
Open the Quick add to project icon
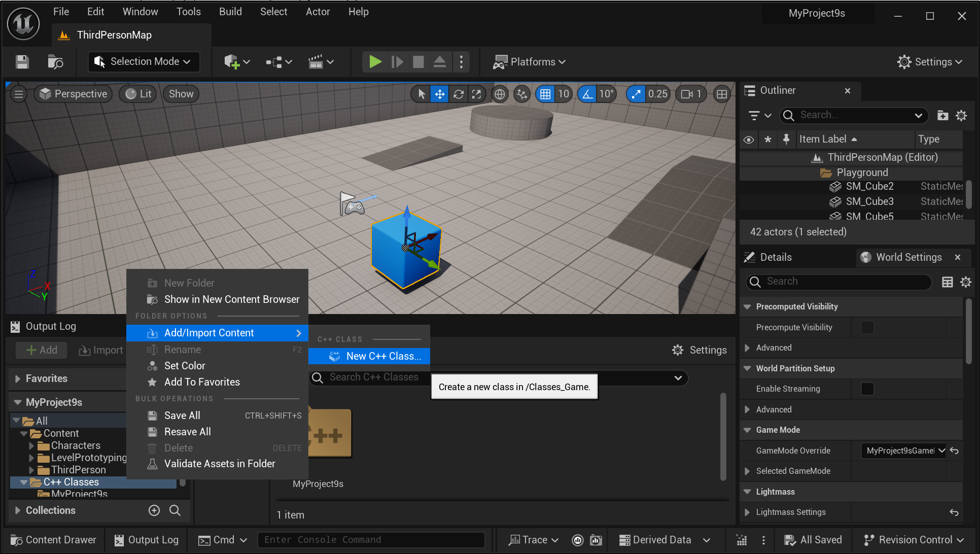(x=237, y=62)
